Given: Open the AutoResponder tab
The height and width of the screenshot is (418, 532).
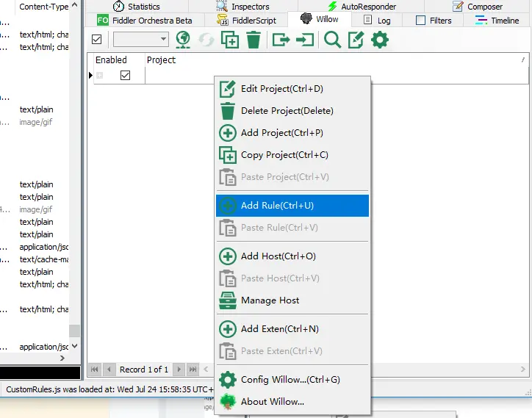Looking at the screenshot, I should [362, 7].
